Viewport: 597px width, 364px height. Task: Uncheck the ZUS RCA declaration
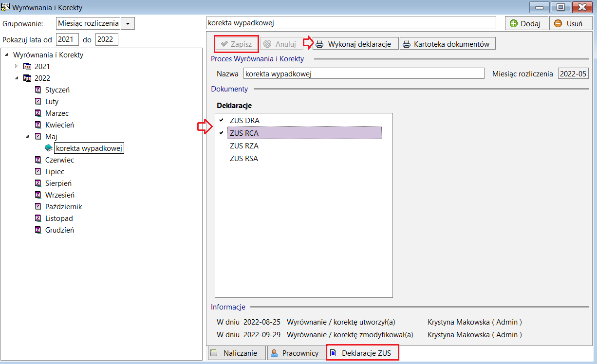click(x=222, y=133)
